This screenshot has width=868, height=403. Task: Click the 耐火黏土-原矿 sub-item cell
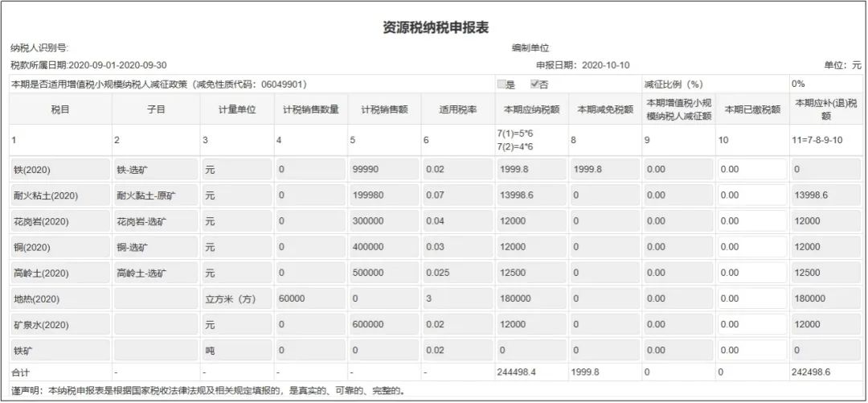[156, 195]
